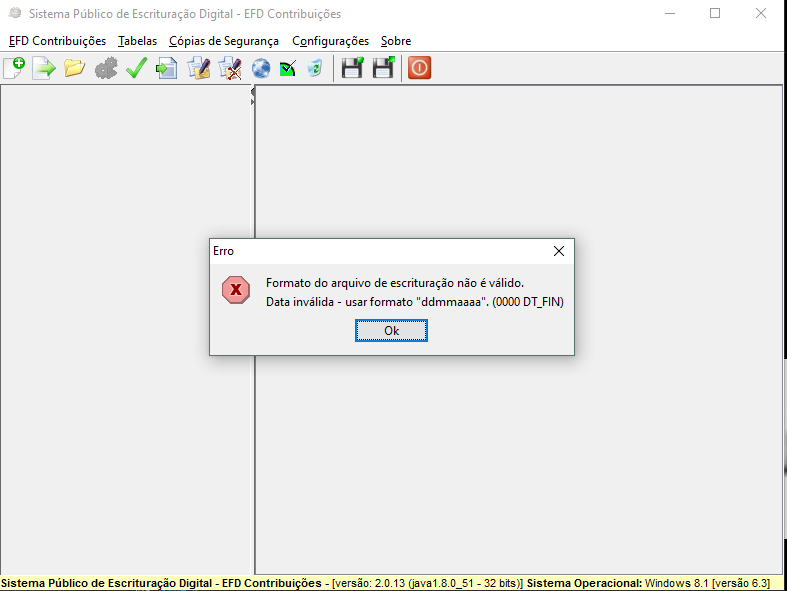787x591 pixels.
Task: Click the 'Data inválida' error message text
Action: click(415, 302)
